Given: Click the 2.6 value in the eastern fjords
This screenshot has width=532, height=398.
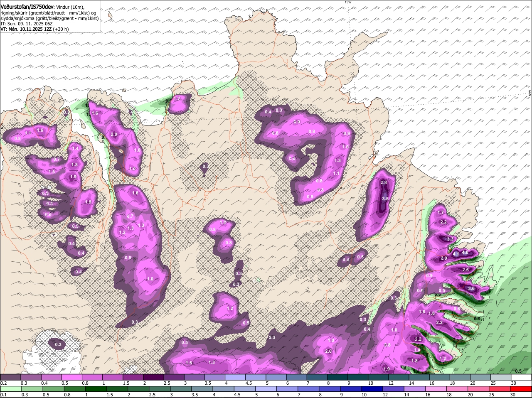Looking at the screenshot, I should pyautogui.click(x=465, y=270).
